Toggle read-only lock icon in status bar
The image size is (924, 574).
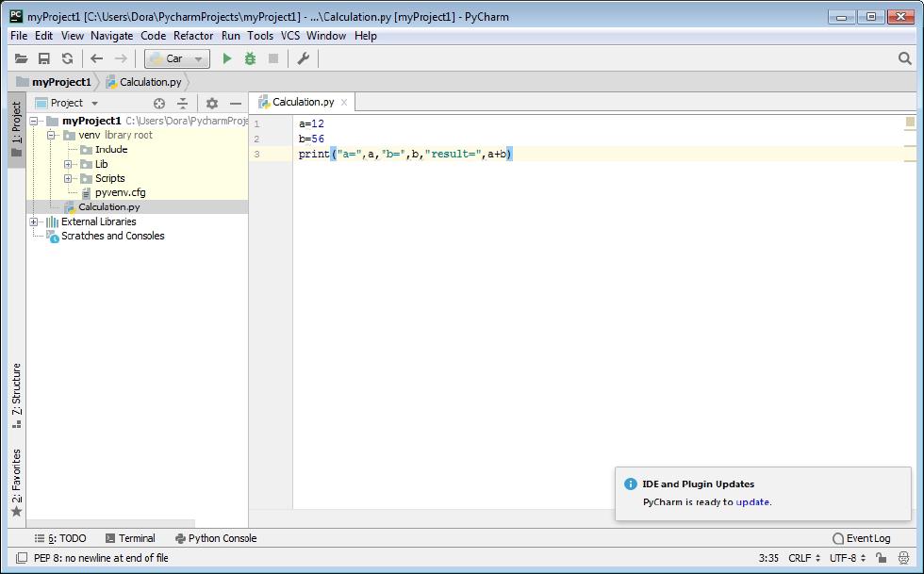coord(881,557)
